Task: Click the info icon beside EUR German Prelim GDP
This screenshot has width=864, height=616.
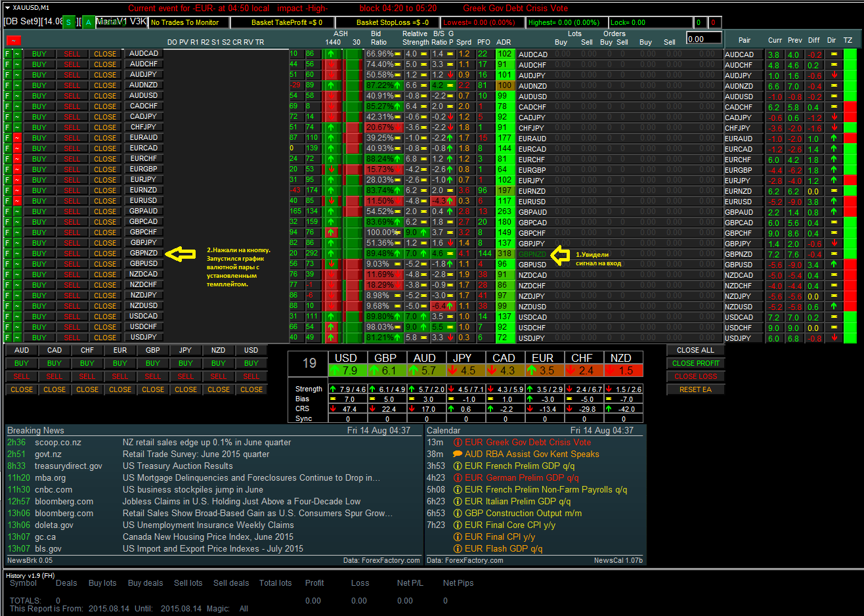Action: pyautogui.click(x=458, y=477)
